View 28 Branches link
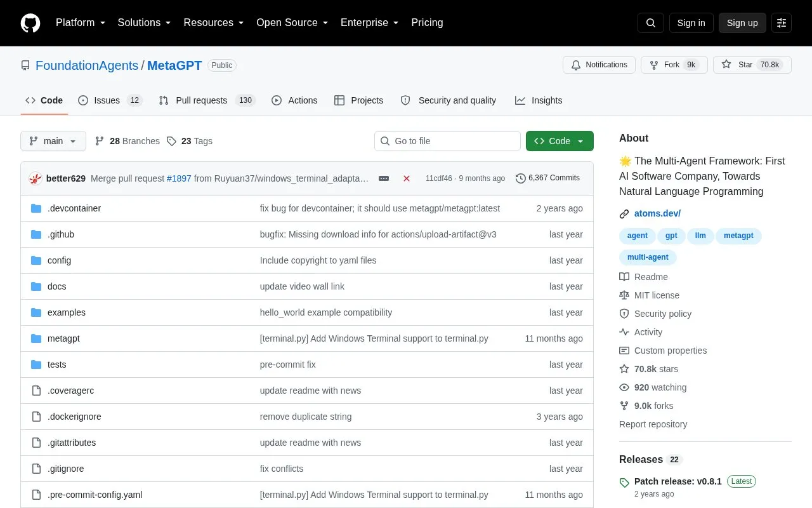The width and height of the screenshot is (812, 508). pyautogui.click(x=128, y=141)
